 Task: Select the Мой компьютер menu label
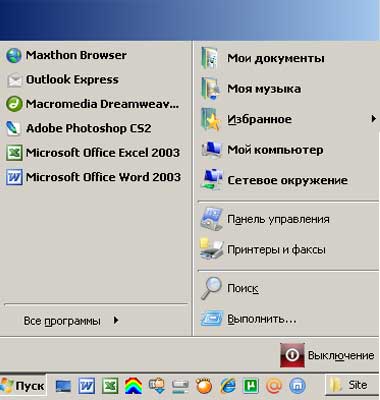point(275,150)
